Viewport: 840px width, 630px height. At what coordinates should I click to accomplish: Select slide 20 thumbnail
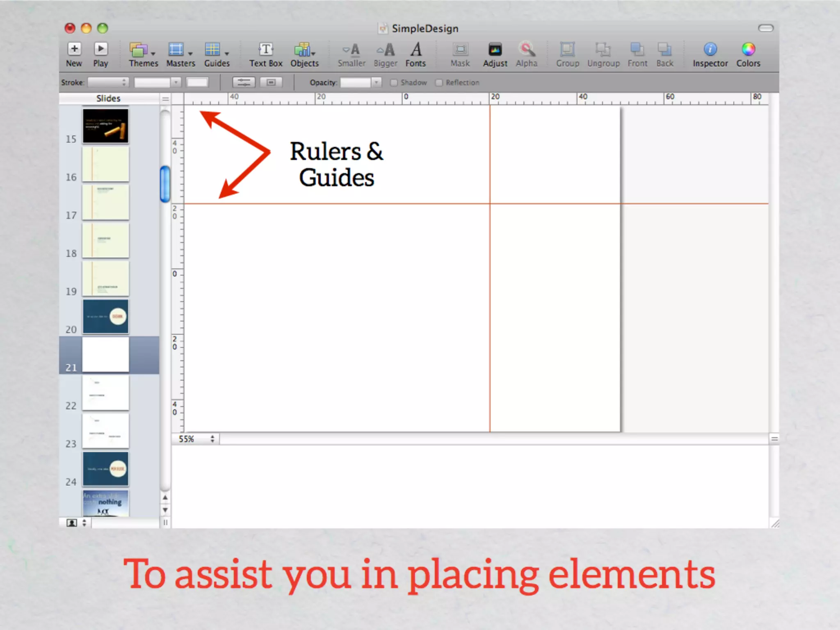pyautogui.click(x=105, y=317)
